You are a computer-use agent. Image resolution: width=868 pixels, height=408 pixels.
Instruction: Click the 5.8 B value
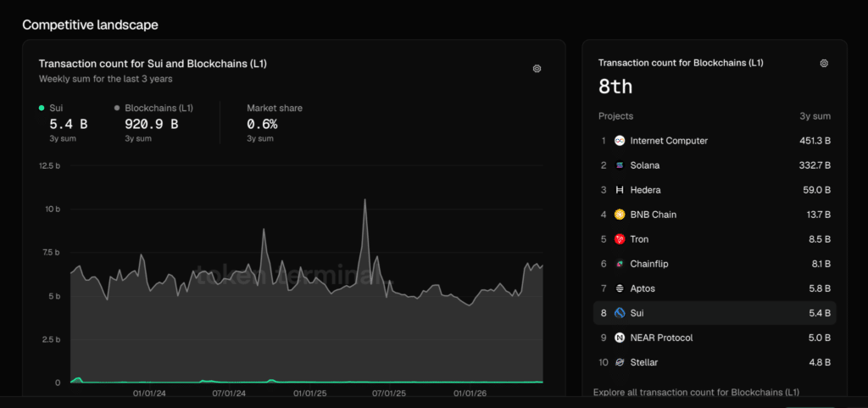820,288
